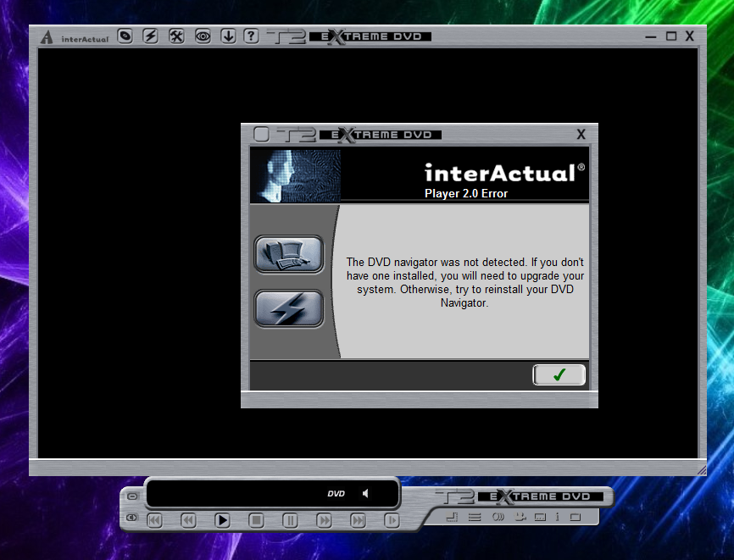The width and height of the screenshot is (734, 560).
Task: Click the 'DVD' label in the control display
Action: 336,494
